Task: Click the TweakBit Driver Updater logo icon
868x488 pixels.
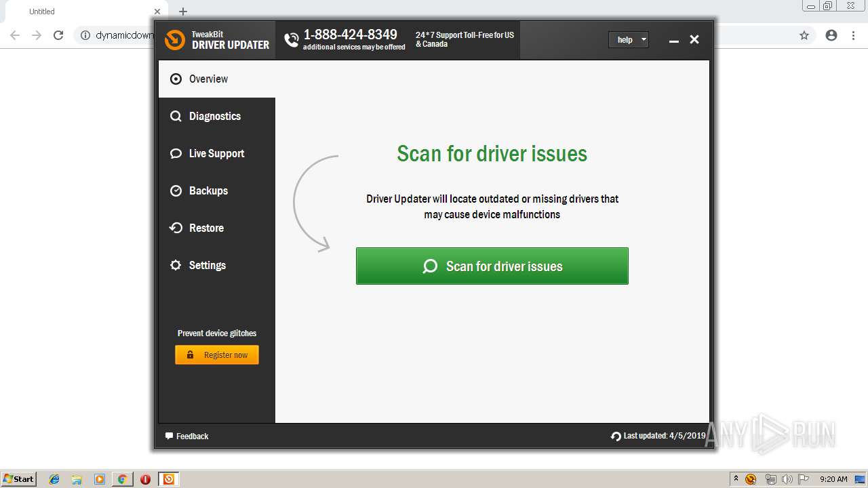Action: (175, 39)
